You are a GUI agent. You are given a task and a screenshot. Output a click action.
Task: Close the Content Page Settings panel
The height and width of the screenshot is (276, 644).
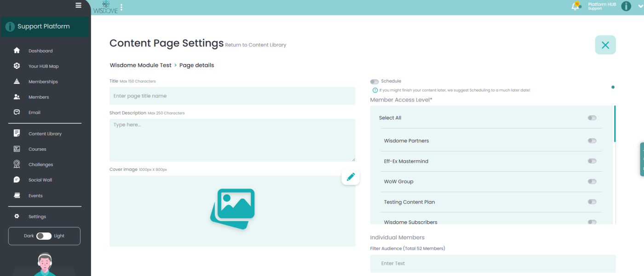tap(605, 45)
